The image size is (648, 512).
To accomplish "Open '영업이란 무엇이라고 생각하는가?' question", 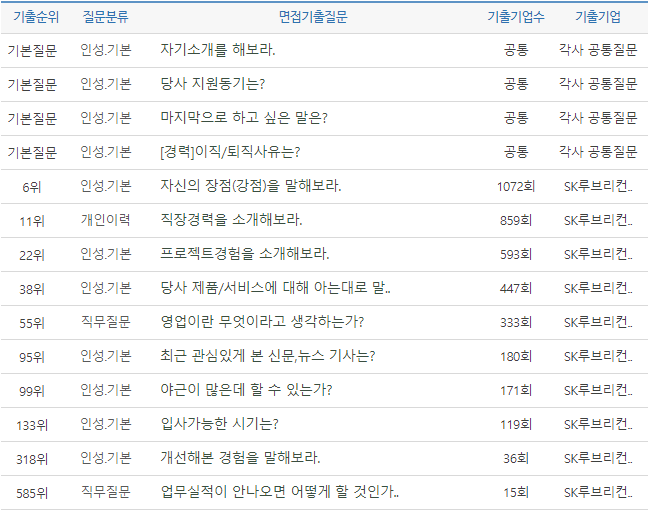I will pos(262,322).
